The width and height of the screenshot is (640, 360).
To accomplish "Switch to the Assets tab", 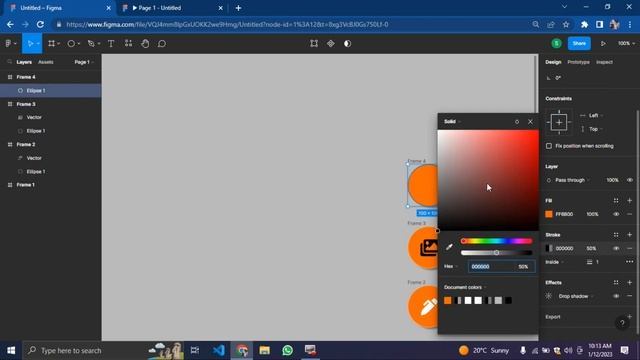I will tap(46, 62).
